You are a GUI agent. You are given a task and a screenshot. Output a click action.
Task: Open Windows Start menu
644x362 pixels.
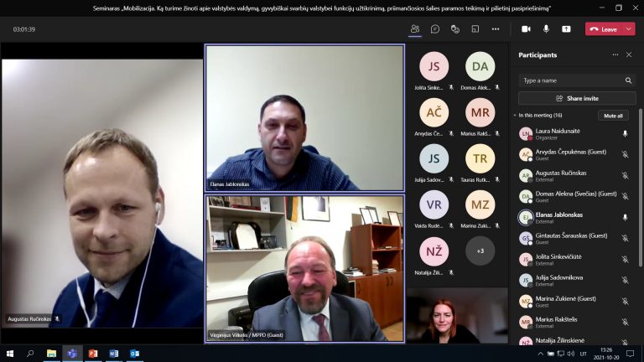tap(10, 354)
